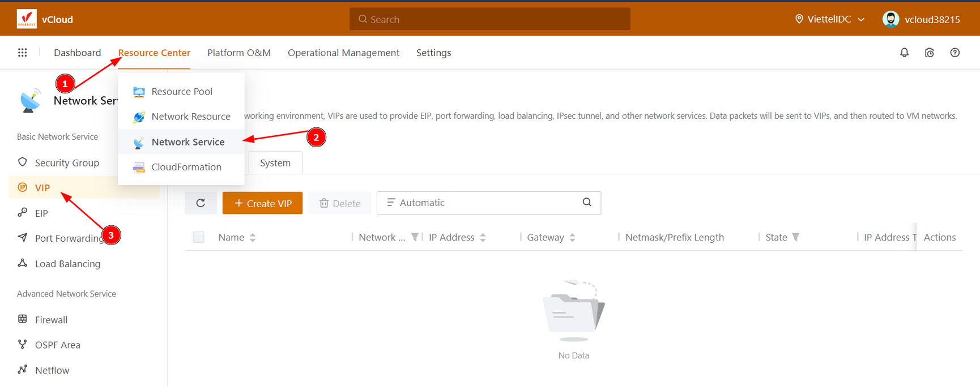
Task: Switch to the System tab
Action: pyautogui.click(x=275, y=163)
